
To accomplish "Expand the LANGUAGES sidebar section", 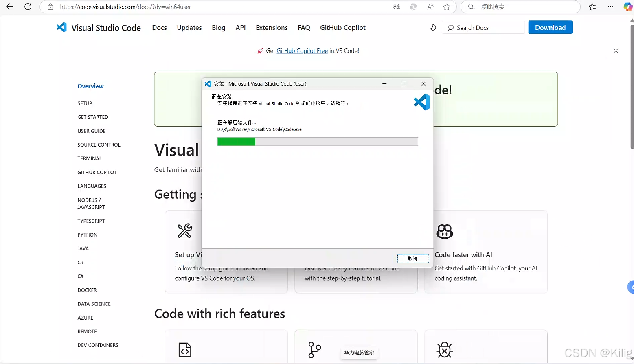I will [92, 186].
